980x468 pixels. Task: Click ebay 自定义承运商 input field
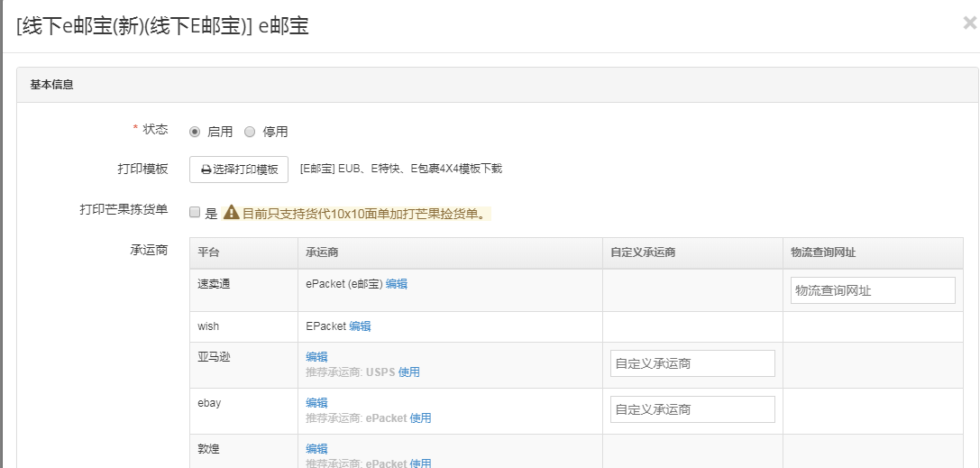click(x=692, y=409)
